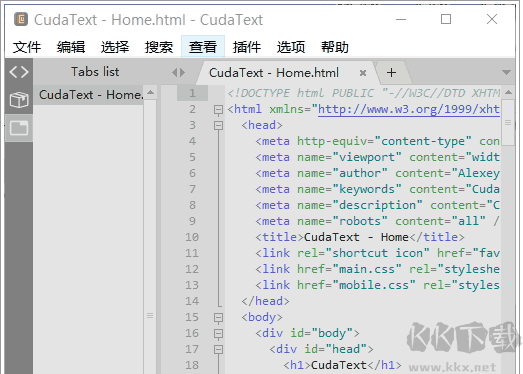Open the 查看 menu
Image resolution: width=523 pixels, height=374 pixels.
pos(203,47)
